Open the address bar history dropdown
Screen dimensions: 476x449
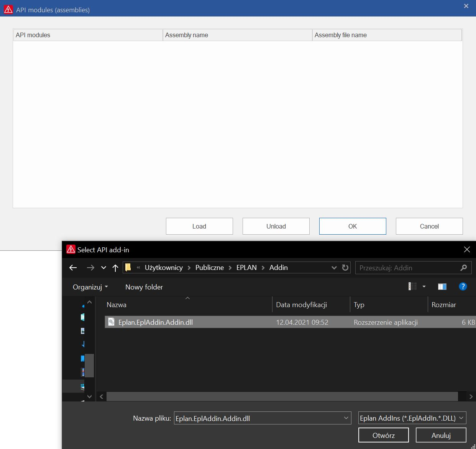pos(334,268)
